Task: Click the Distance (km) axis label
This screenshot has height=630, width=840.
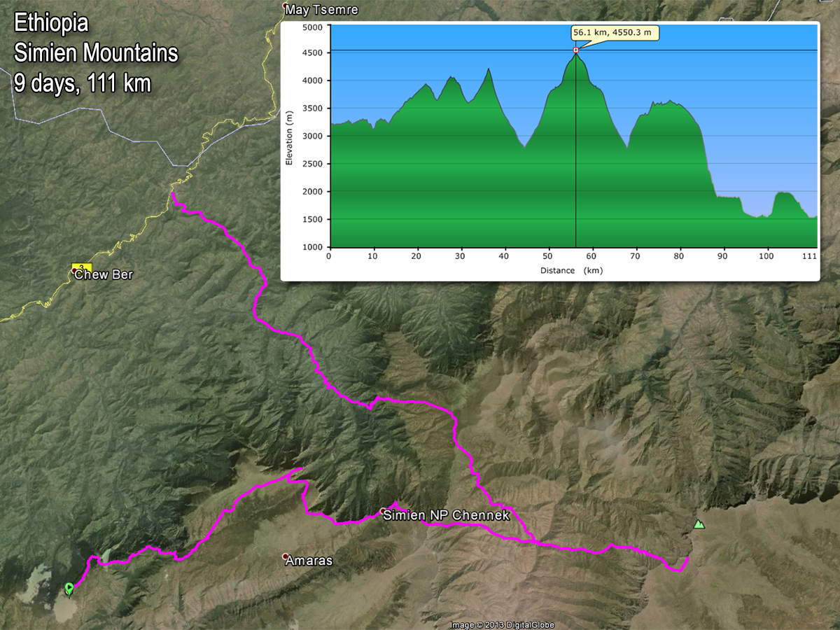Action: tap(571, 270)
